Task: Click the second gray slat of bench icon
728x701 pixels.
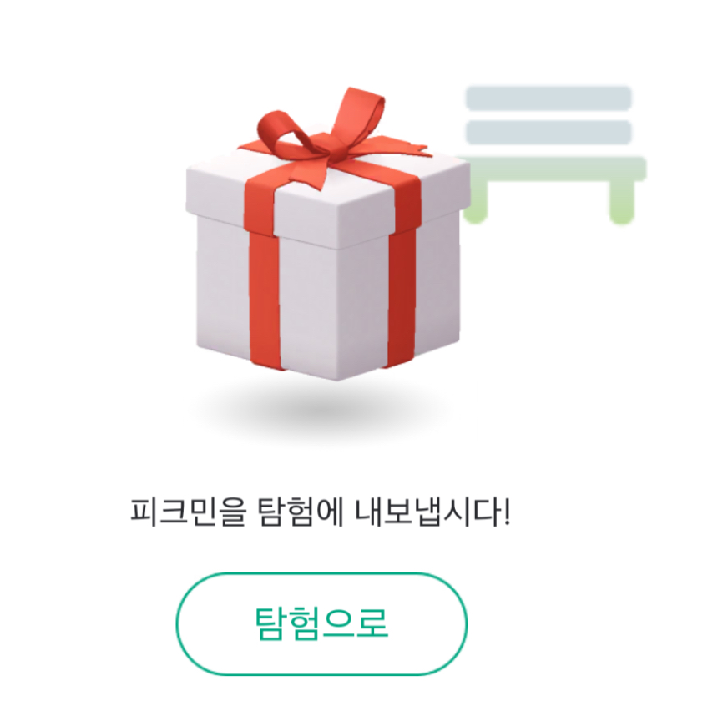Action: point(549,133)
